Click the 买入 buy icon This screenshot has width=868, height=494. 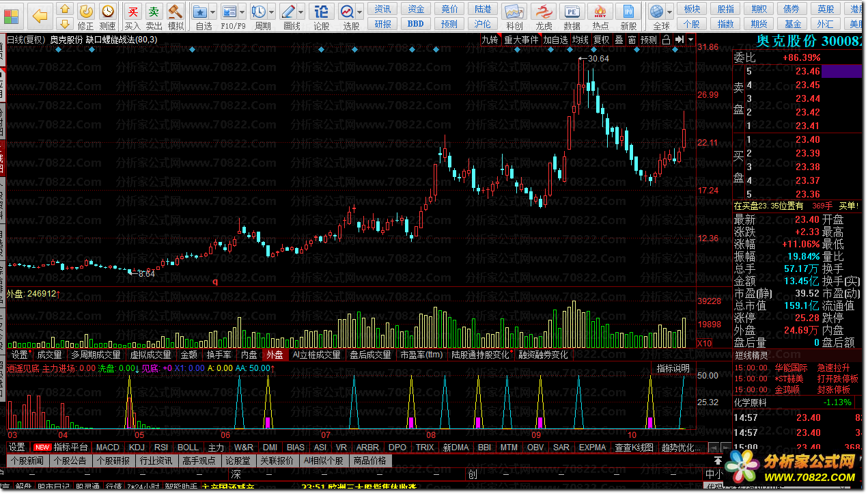[x=133, y=16]
